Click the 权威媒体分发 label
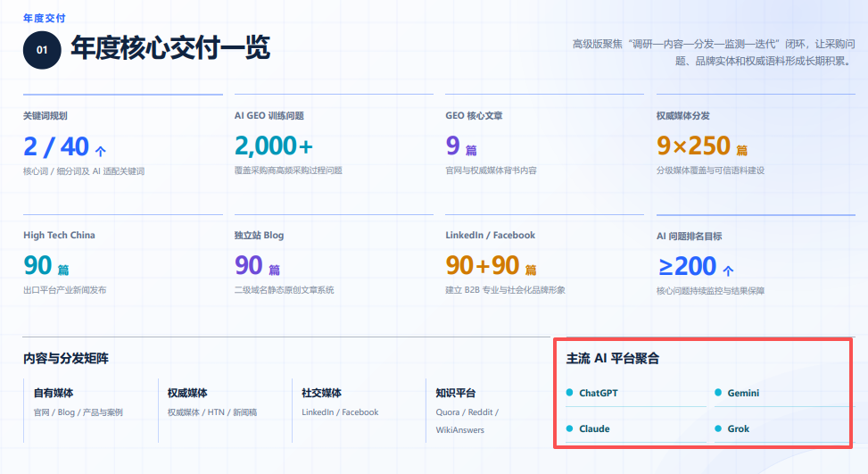This screenshot has width=868, height=474. (683, 116)
